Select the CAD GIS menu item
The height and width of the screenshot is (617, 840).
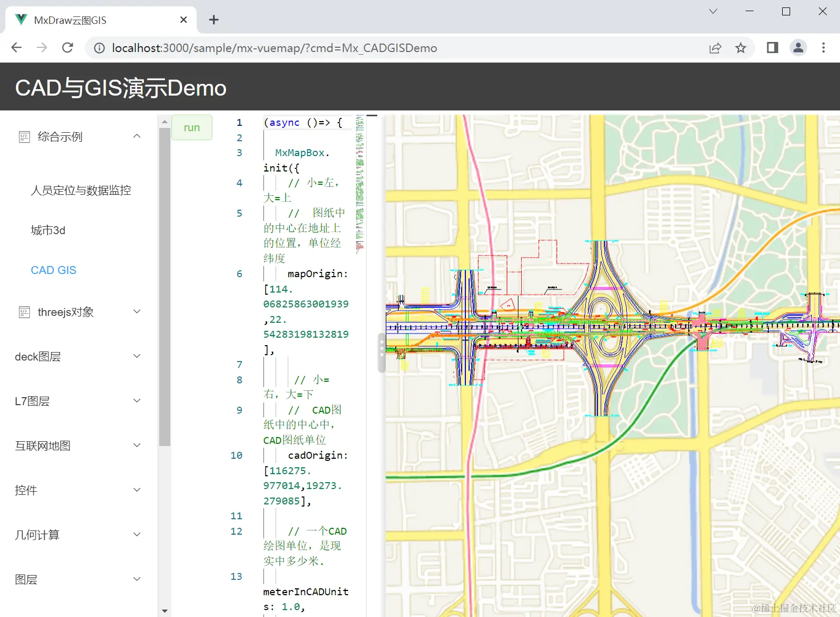click(54, 270)
